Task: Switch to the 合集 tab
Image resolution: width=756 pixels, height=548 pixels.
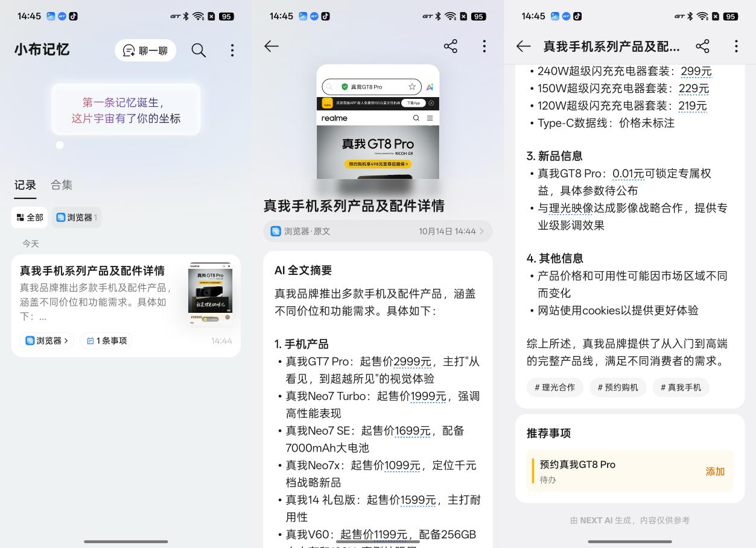Action: click(x=61, y=185)
